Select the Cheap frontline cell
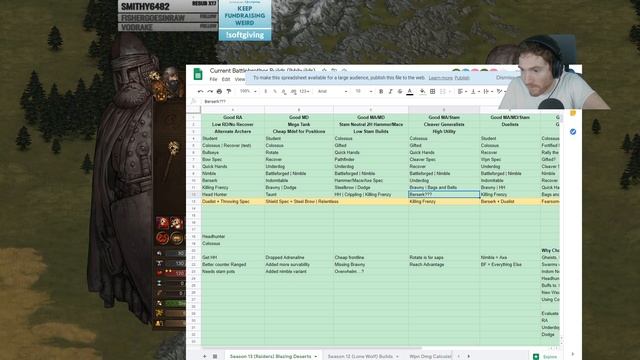The width and height of the screenshot is (640, 360). tap(371, 257)
